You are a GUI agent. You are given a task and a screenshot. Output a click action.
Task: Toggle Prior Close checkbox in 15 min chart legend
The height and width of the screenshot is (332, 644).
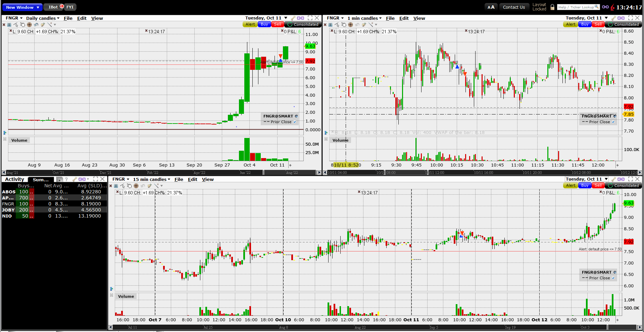[x=613, y=278]
